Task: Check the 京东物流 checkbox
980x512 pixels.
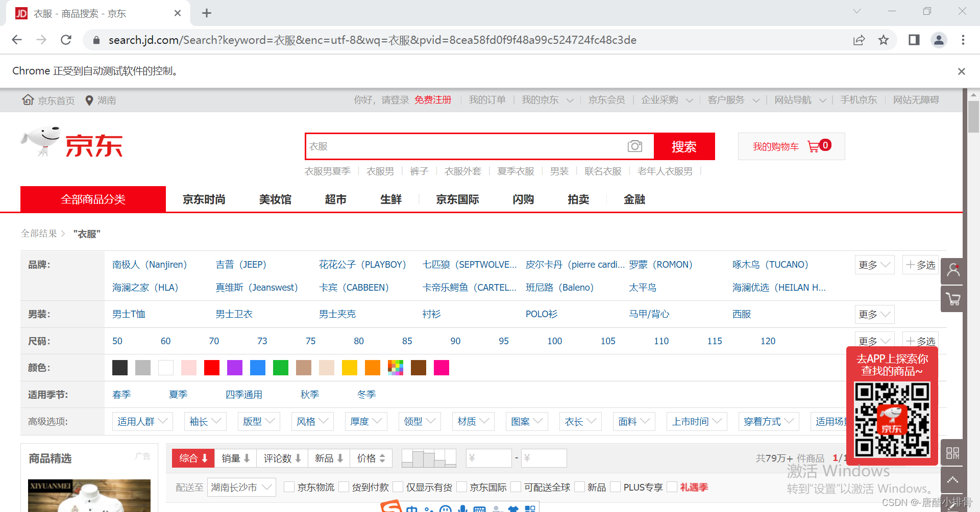Action: [289, 487]
